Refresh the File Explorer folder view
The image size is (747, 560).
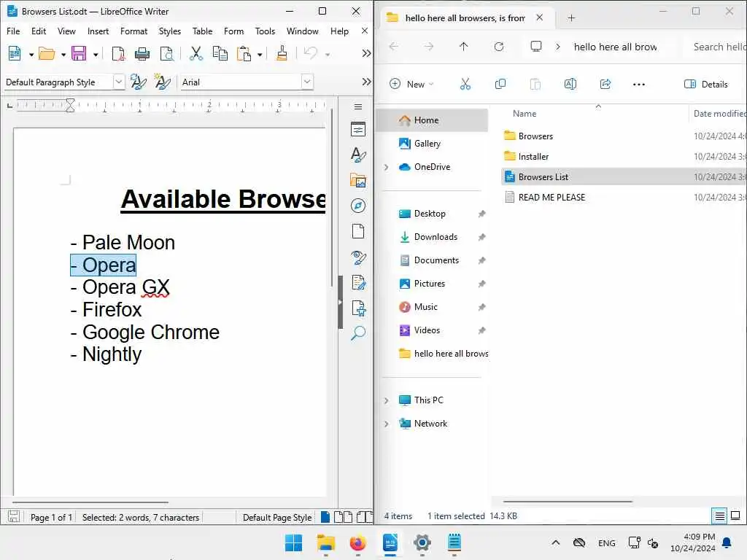(x=499, y=47)
